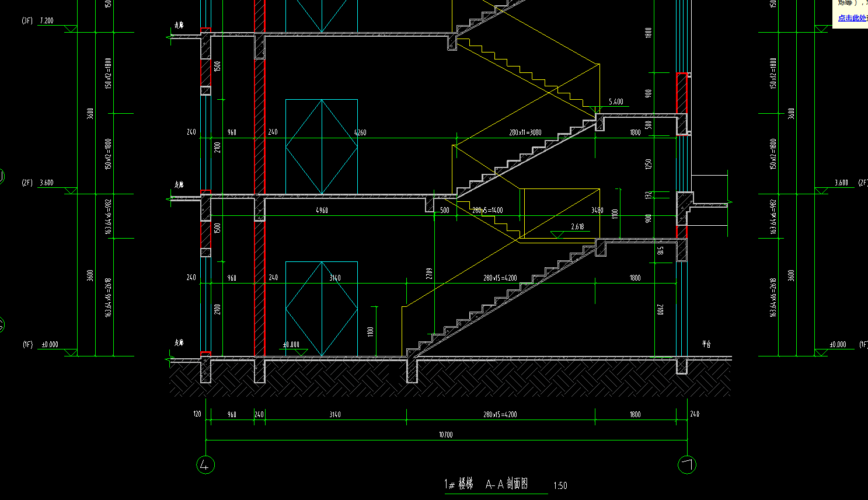Select dimension text '280x5=1400'

[x=487, y=210]
